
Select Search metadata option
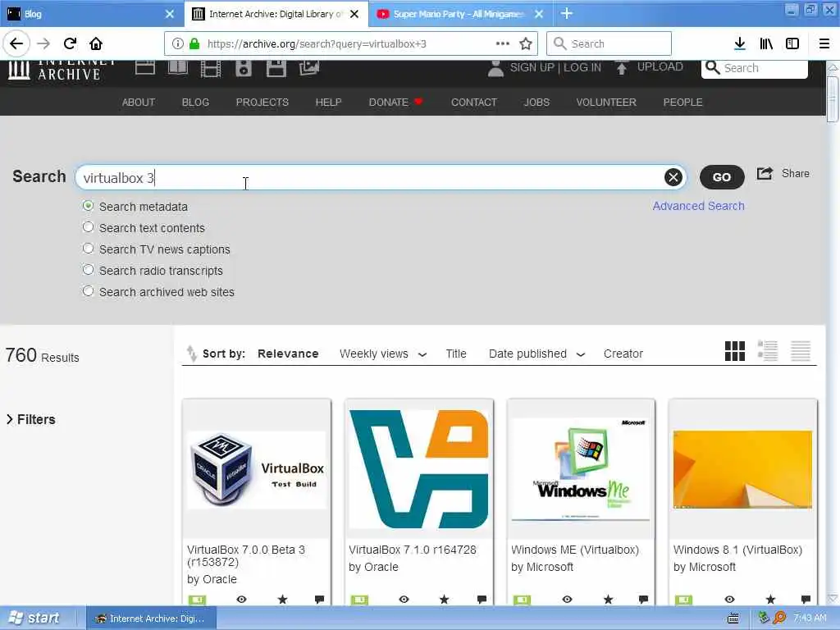click(89, 206)
